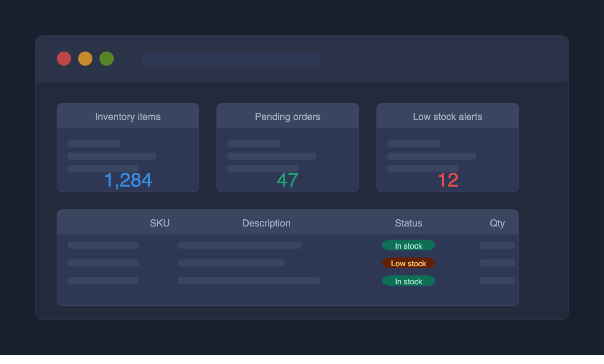
Task: Open the Low stock alerts card
Action: pos(447,147)
